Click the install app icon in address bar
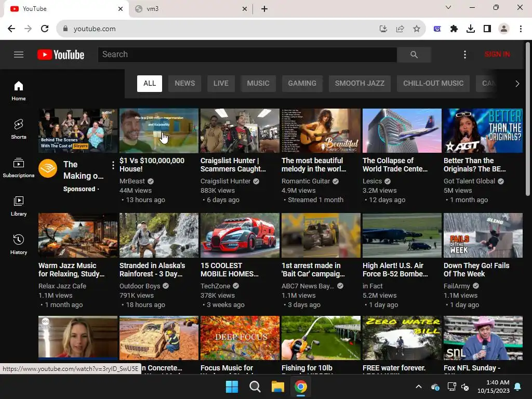This screenshot has height=399, width=532. pos(383,29)
